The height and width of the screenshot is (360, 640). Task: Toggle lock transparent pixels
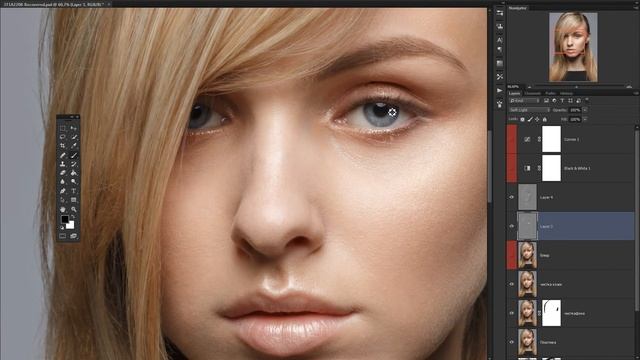(x=522, y=119)
